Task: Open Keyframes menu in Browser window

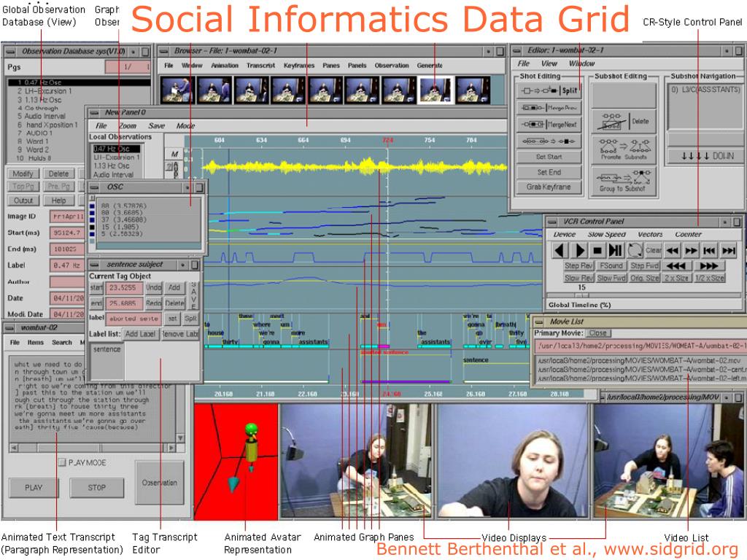Action: 298,66
